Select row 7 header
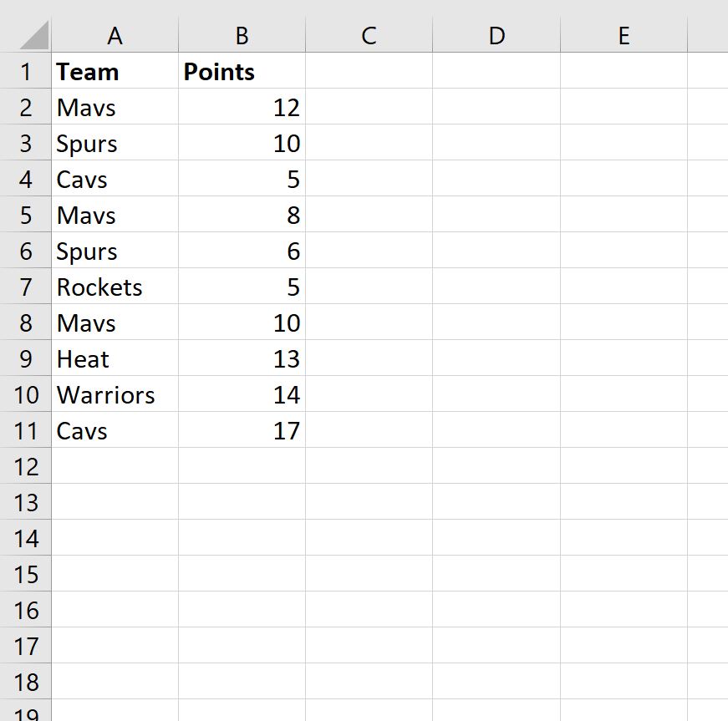728x721 pixels. click(26, 287)
